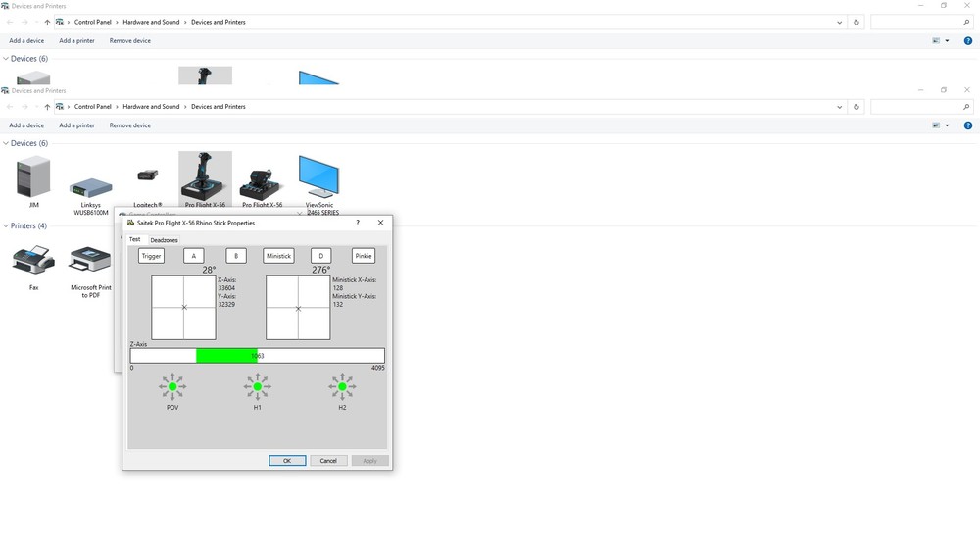Collapse the Devices (6) group in back window
Viewport: 980px width, 551px height.
coord(6,58)
